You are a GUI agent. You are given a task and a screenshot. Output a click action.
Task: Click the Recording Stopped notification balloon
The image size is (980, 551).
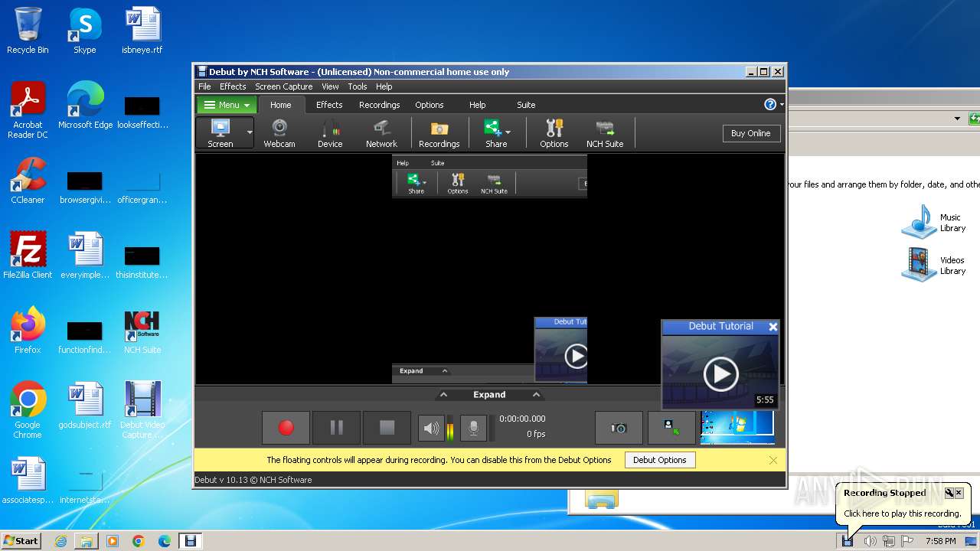point(903,504)
